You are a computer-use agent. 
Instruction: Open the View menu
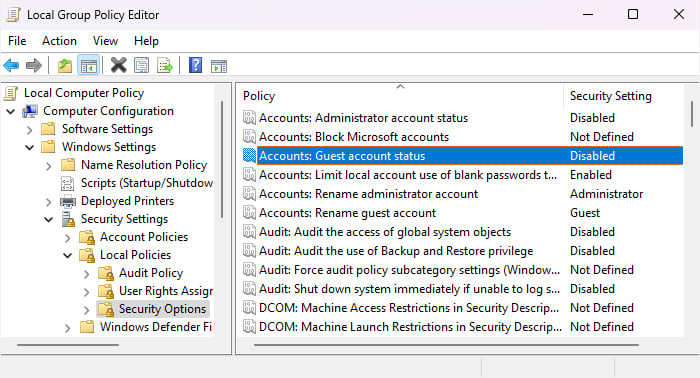point(105,41)
